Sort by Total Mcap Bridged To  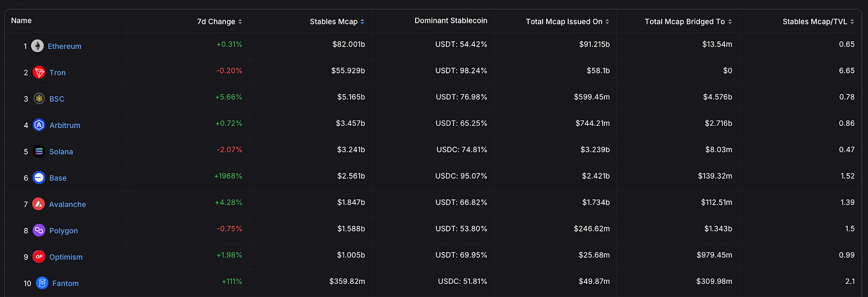[x=688, y=21]
